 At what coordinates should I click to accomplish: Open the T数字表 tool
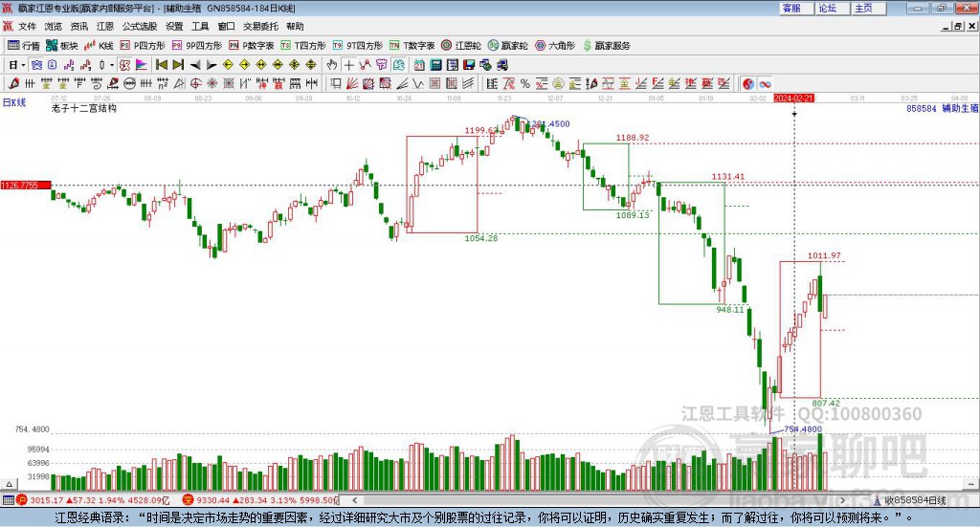tap(412, 46)
